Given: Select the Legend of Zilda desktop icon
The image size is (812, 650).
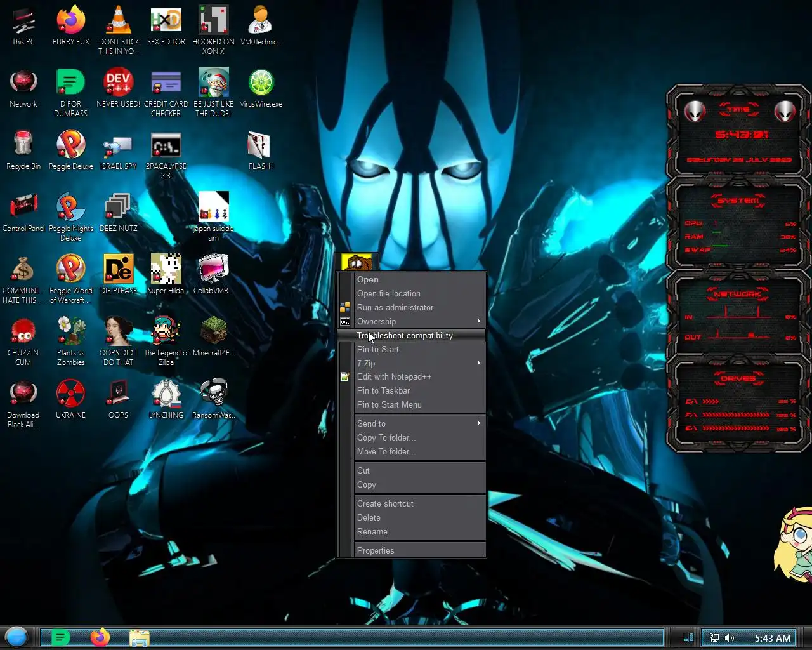Looking at the screenshot, I should 166,342.
